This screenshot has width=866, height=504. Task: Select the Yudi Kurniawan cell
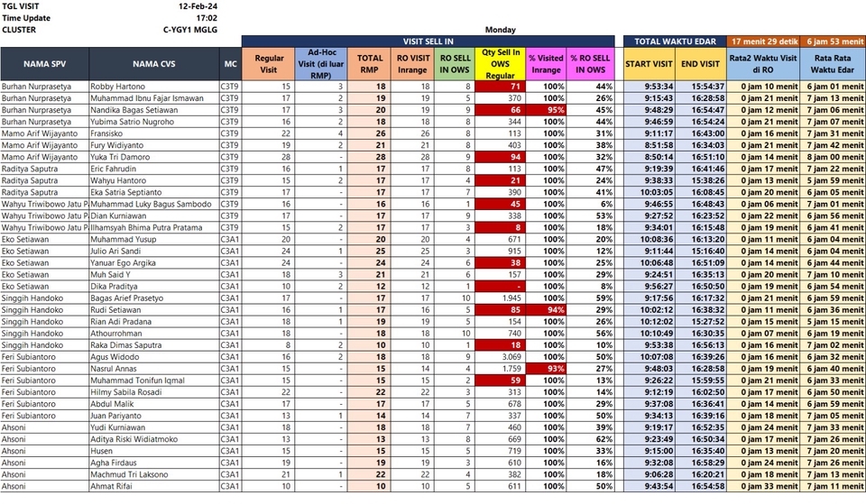click(154, 428)
